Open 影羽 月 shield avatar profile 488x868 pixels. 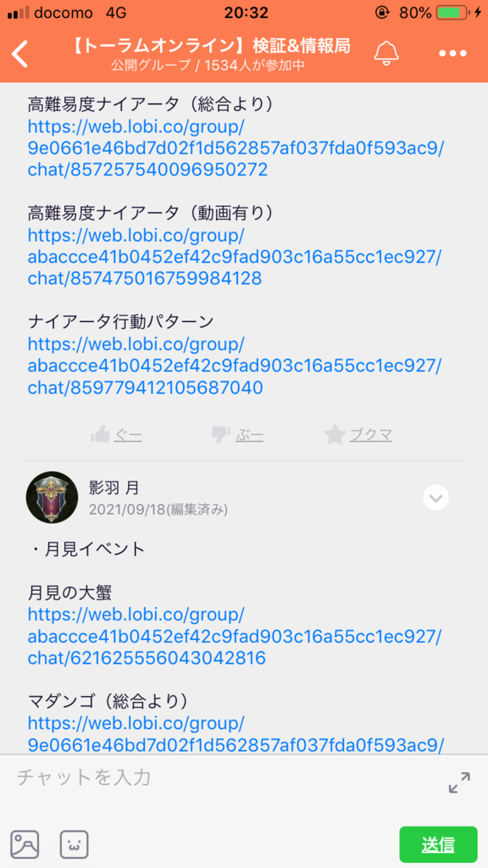[52, 497]
